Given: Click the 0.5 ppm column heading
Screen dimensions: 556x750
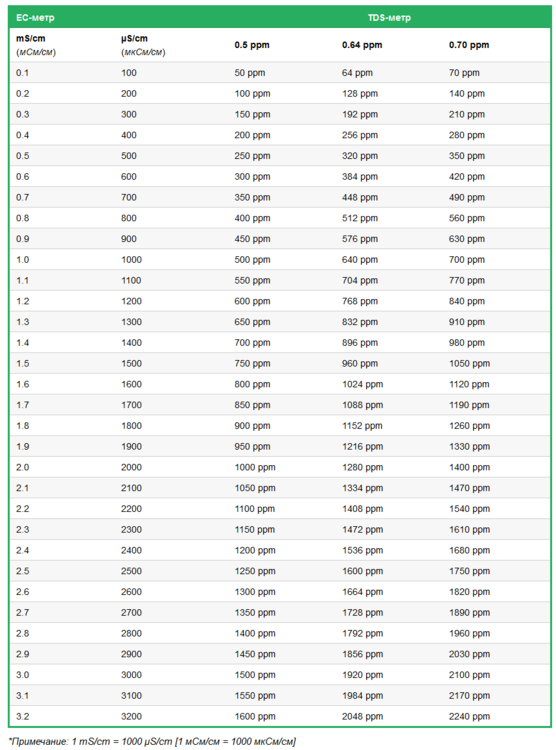Looking at the screenshot, I should [252, 45].
